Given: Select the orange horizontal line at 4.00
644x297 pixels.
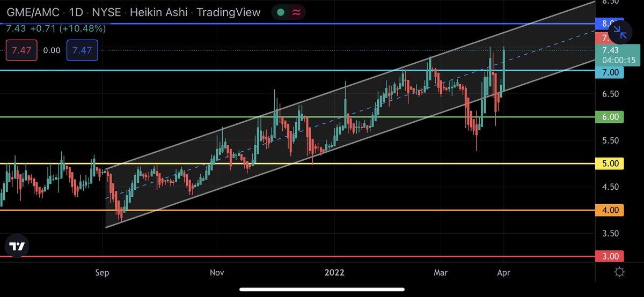Looking at the screenshot, I should [x=298, y=210].
